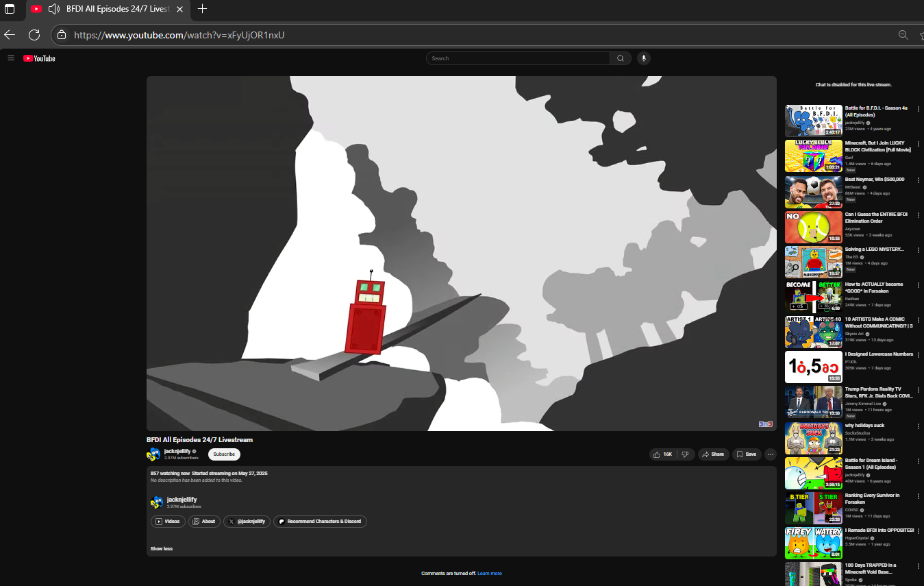Open the BECOME BETTER Forsaken thumbnail
The height and width of the screenshot is (586, 924).
814,296
